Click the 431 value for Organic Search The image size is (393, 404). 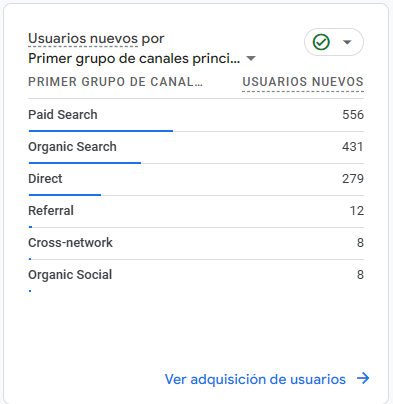353,147
